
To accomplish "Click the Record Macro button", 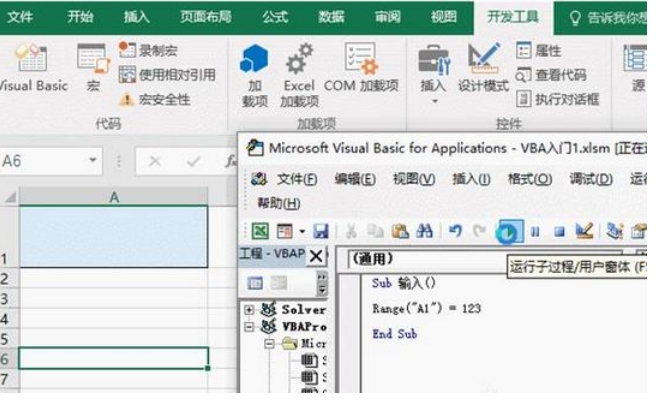I will pyautogui.click(x=151, y=50).
